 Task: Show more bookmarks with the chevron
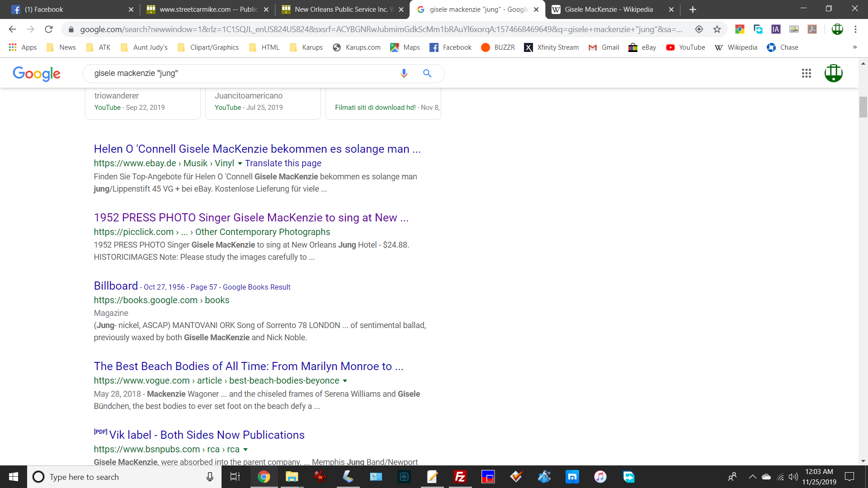(855, 47)
